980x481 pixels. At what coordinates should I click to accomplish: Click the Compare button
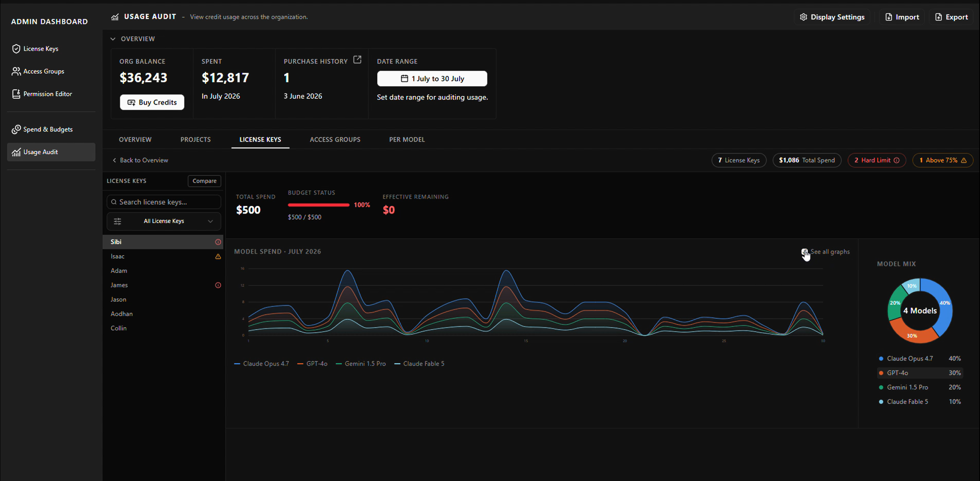coord(204,181)
